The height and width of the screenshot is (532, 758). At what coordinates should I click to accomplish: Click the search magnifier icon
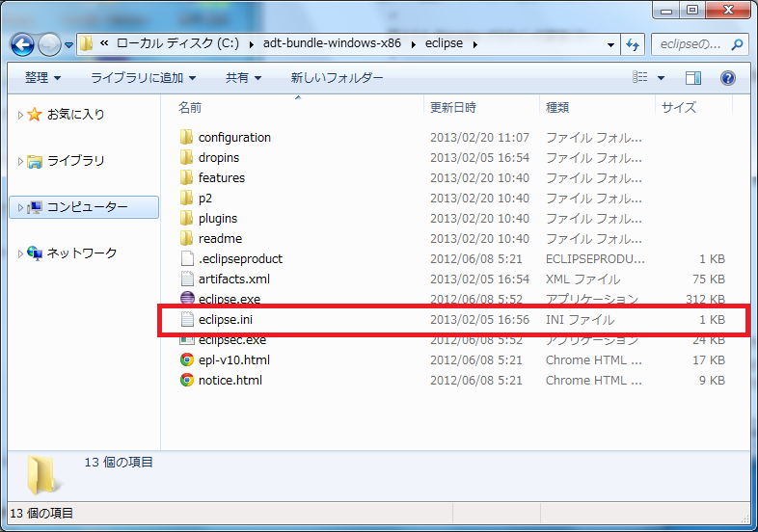click(x=737, y=44)
